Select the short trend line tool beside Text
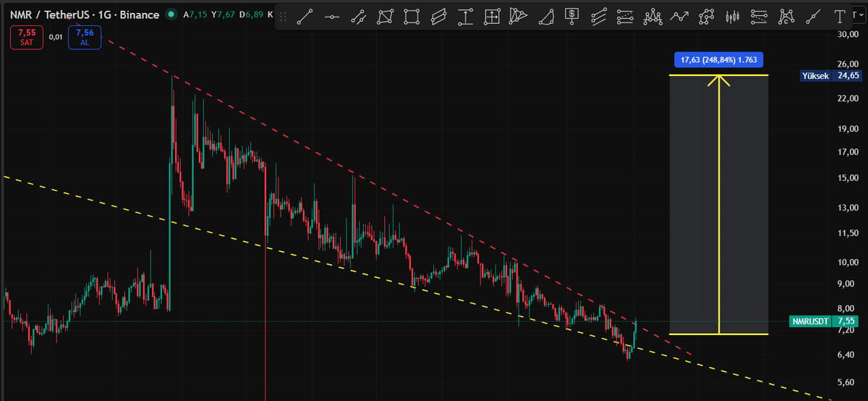This screenshot has width=868, height=401. [x=812, y=16]
